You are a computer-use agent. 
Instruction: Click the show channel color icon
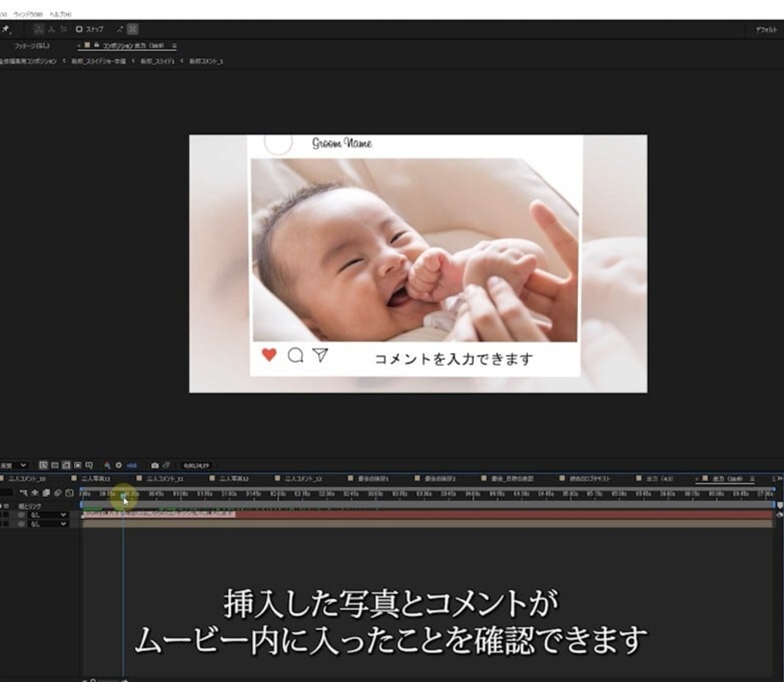[107, 466]
